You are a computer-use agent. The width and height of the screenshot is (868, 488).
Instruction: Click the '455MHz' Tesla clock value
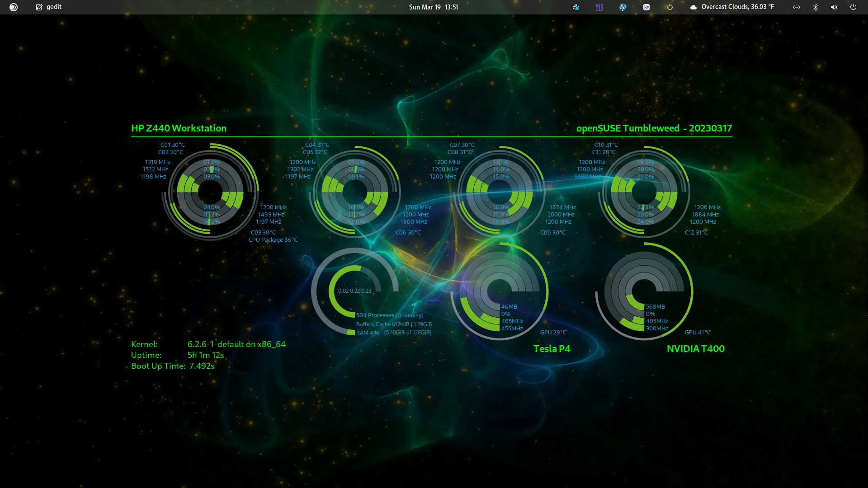click(x=512, y=328)
